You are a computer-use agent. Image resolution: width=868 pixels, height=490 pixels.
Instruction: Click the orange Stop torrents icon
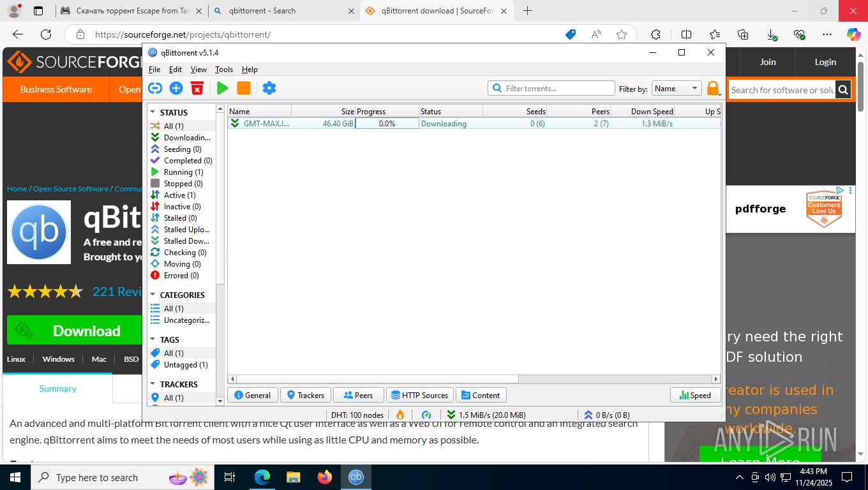(x=243, y=88)
